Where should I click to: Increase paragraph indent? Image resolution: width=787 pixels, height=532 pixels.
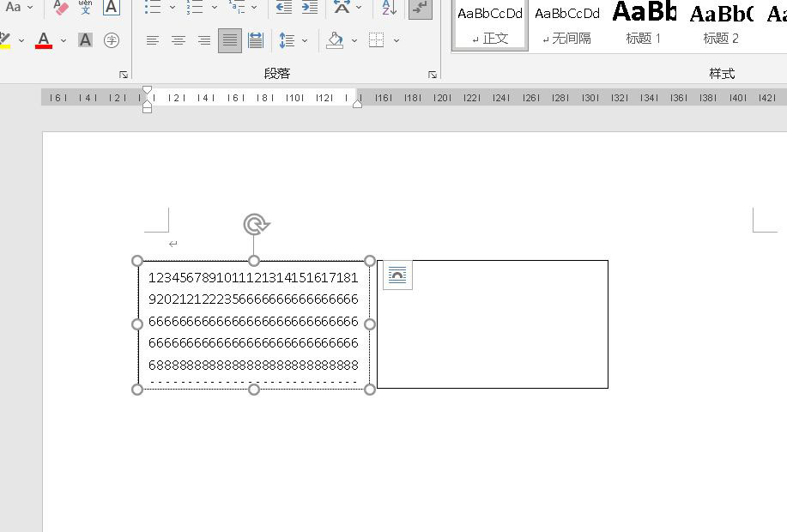pyautogui.click(x=310, y=8)
